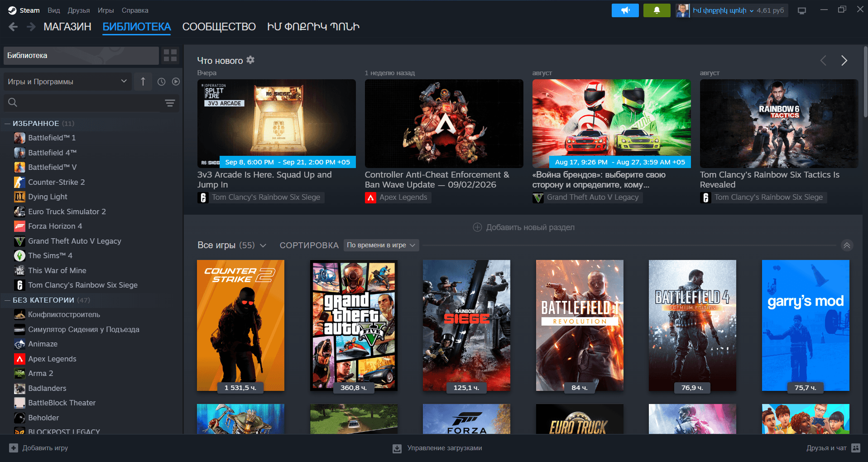Open the Справка menu
The image size is (868, 462).
tap(135, 10)
